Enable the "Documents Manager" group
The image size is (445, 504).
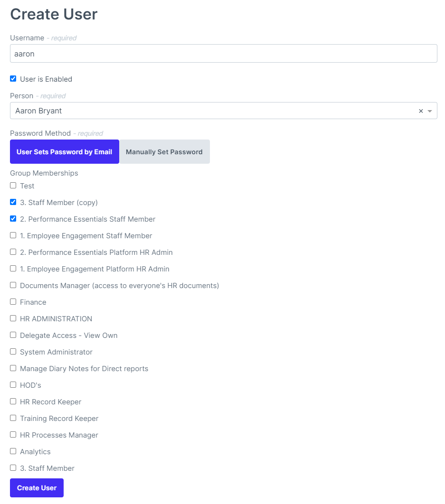point(13,285)
